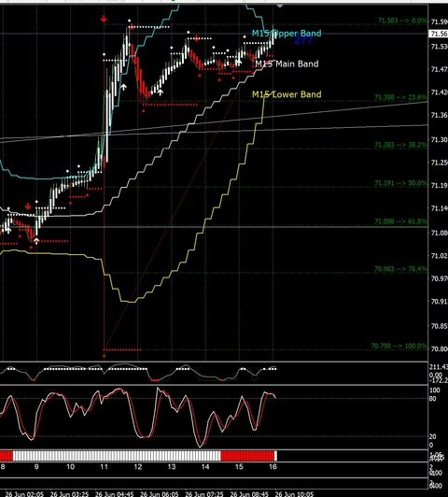Image resolution: width=448 pixels, height=497 pixels.
Task: Click the '26 Jun 03:25' time label
Action: 69,494
